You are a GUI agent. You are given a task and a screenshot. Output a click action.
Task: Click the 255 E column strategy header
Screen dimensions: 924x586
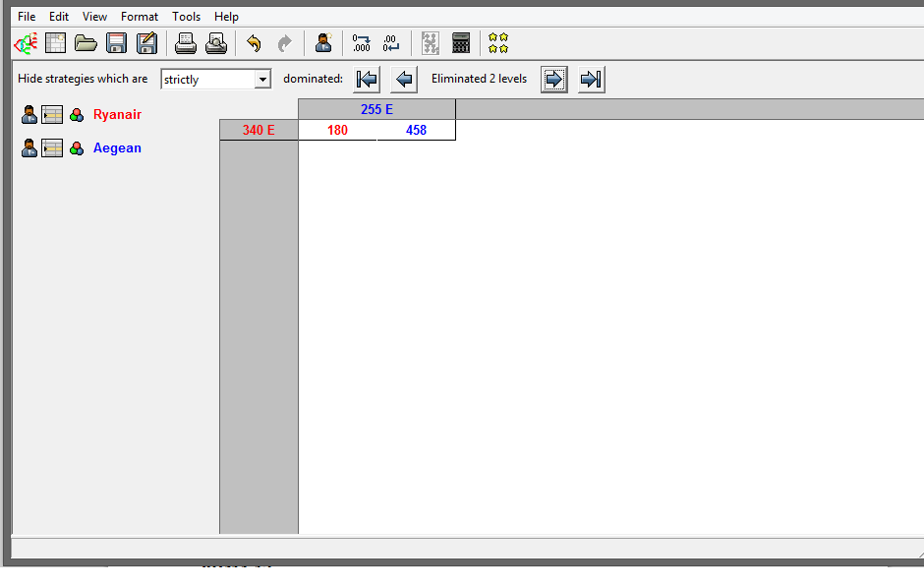(x=376, y=110)
